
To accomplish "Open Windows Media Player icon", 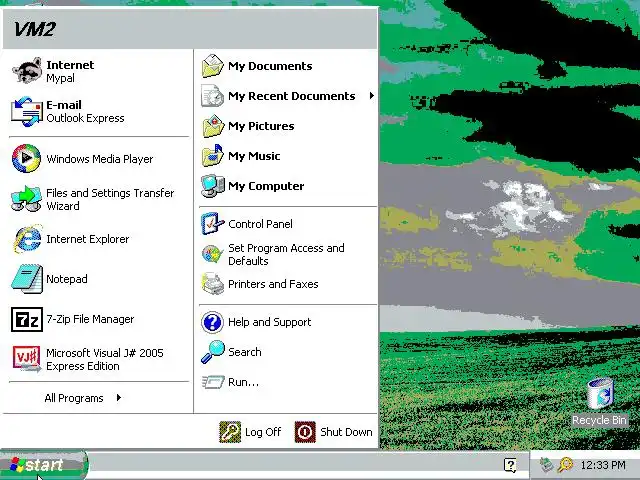I will click(x=27, y=158).
